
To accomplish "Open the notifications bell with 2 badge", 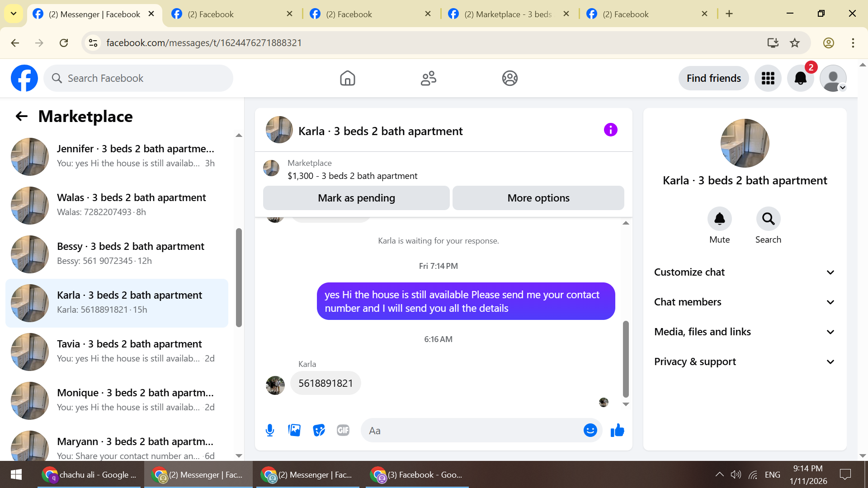I will [800, 78].
